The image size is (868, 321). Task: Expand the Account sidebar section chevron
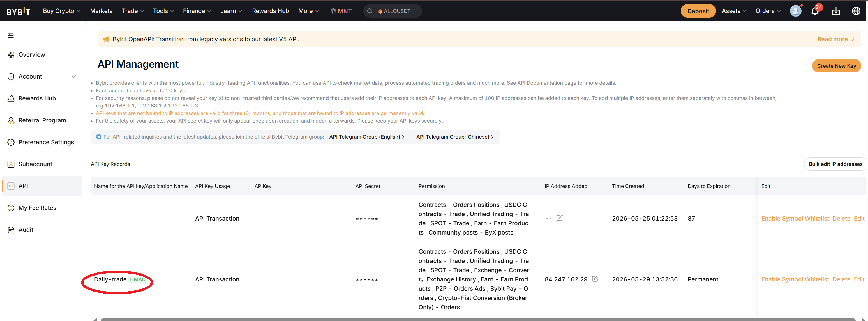point(74,77)
